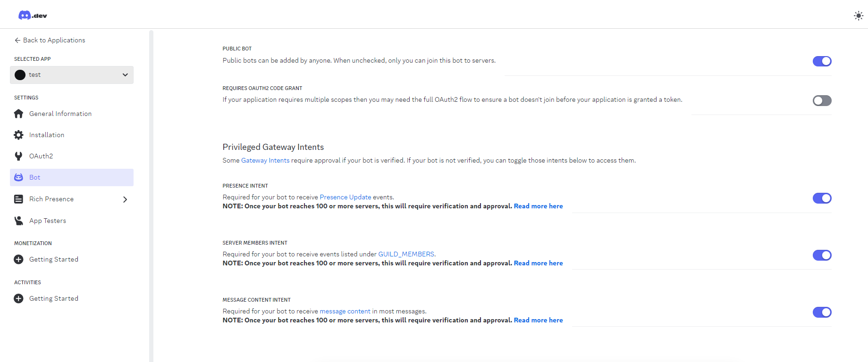
Task: Open the selected app dropdown showing test
Action: [72, 75]
